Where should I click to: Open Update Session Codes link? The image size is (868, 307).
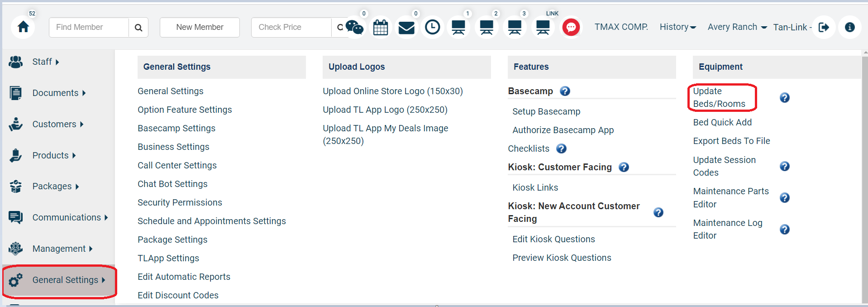[x=724, y=166]
